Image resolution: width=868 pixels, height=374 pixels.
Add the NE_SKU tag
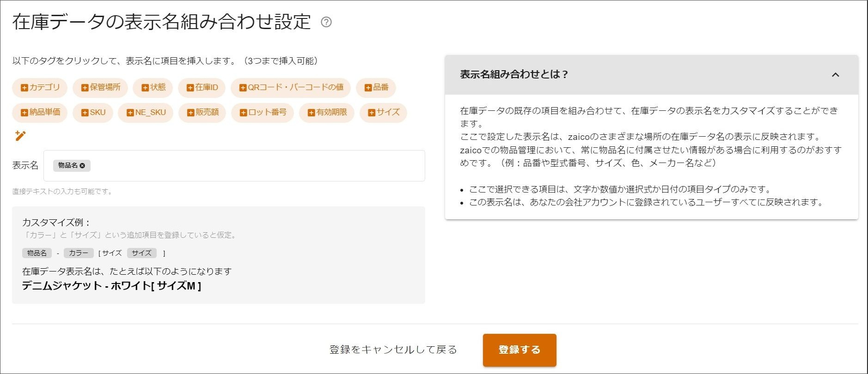146,112
